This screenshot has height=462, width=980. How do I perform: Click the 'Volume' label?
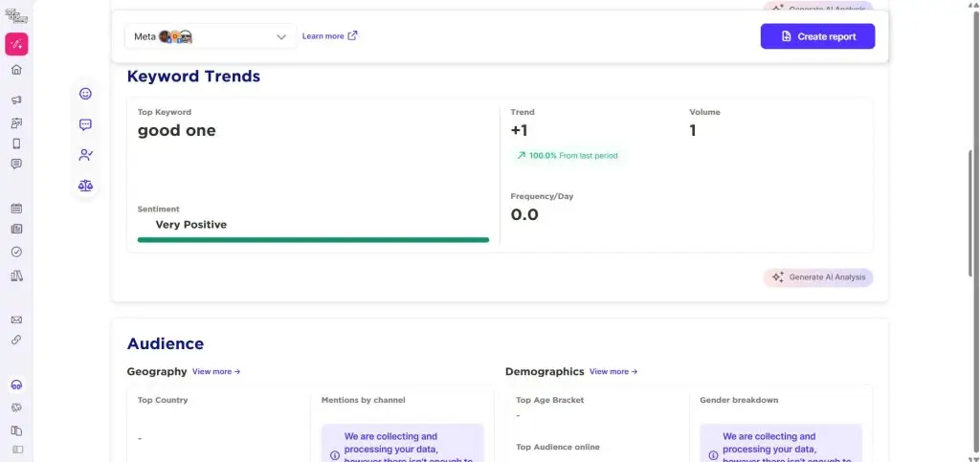(705, 112)
